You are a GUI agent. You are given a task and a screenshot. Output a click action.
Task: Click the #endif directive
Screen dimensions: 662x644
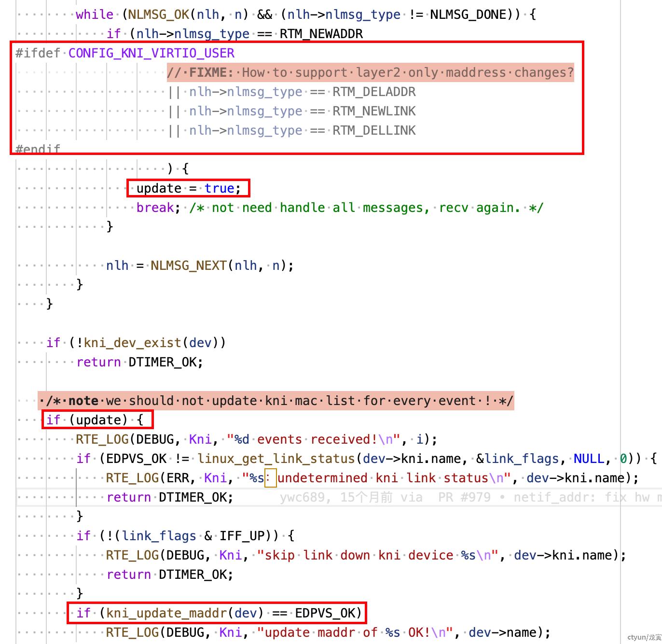pos(38,149)
